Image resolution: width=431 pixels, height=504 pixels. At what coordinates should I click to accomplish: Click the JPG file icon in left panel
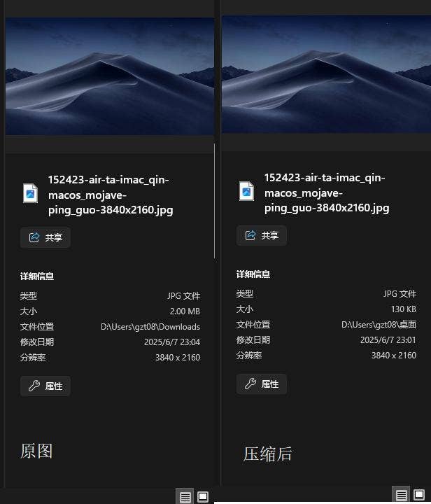click(x=31, y=193)
